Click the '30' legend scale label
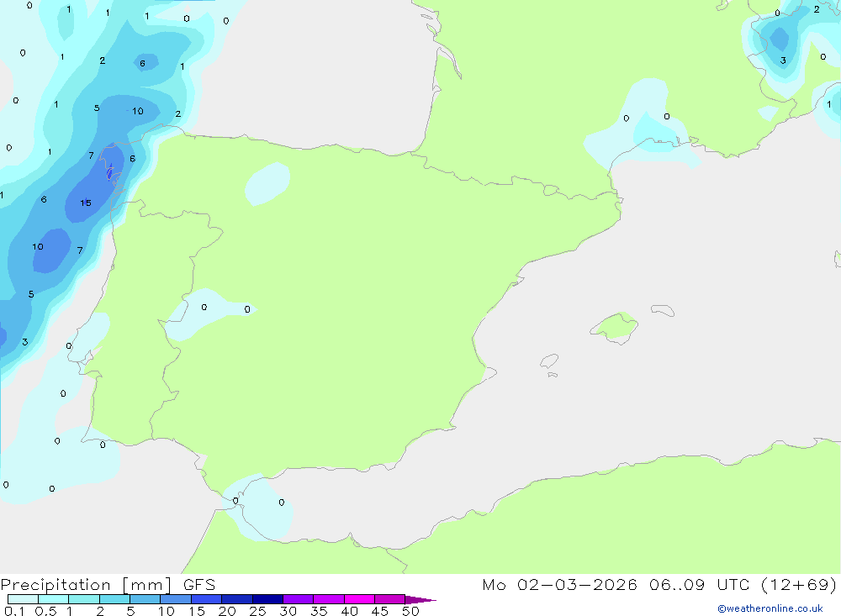Image resolution: width=841 pixels, height=616 pixels. (x=288, y=611)
